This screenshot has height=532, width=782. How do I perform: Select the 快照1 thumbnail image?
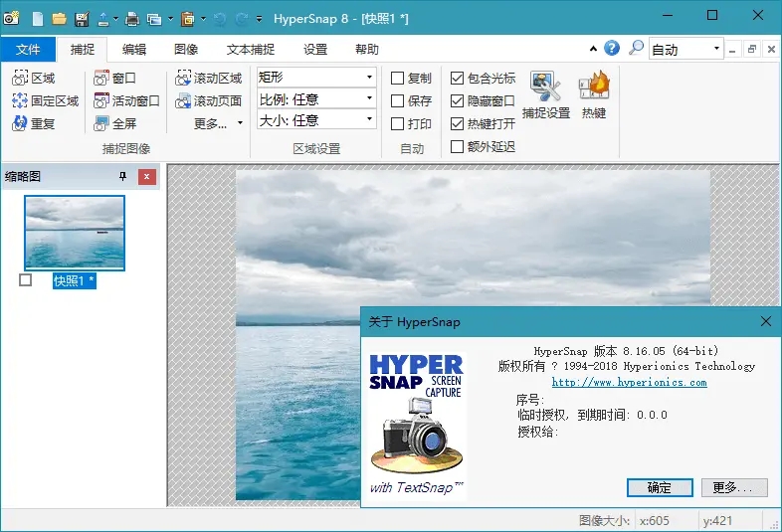tap(75, 233)
